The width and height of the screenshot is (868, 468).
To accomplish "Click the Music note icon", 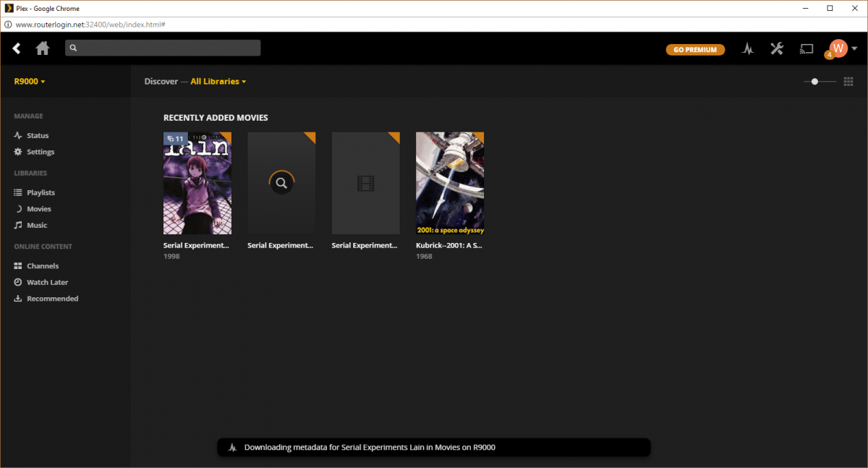I will 18,225.
